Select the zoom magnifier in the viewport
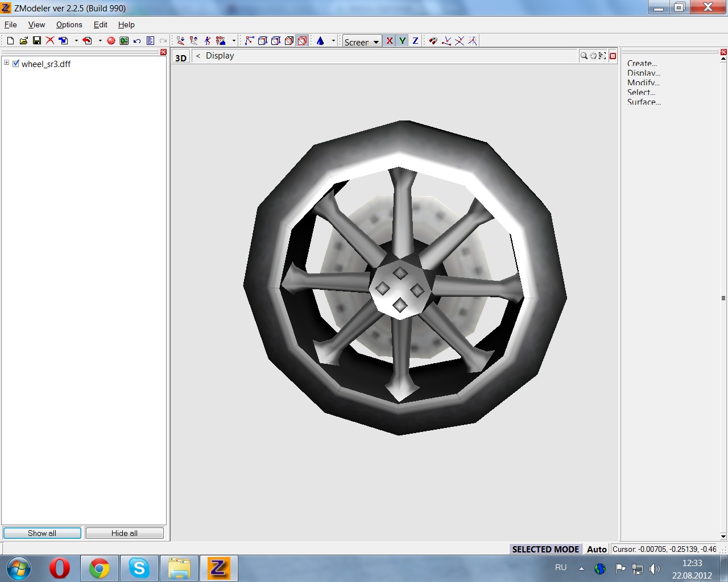This screenshot has height=582, width=728. pos(584,56)
